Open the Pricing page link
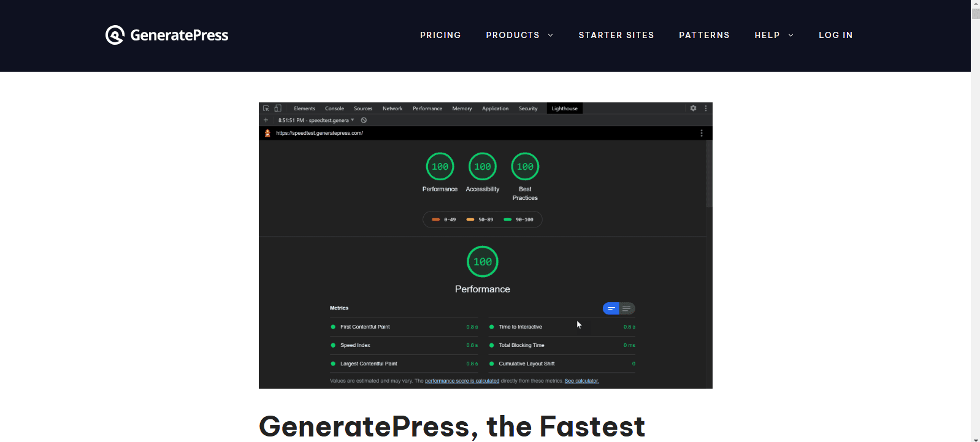980x442 pixels. point(440,35)
